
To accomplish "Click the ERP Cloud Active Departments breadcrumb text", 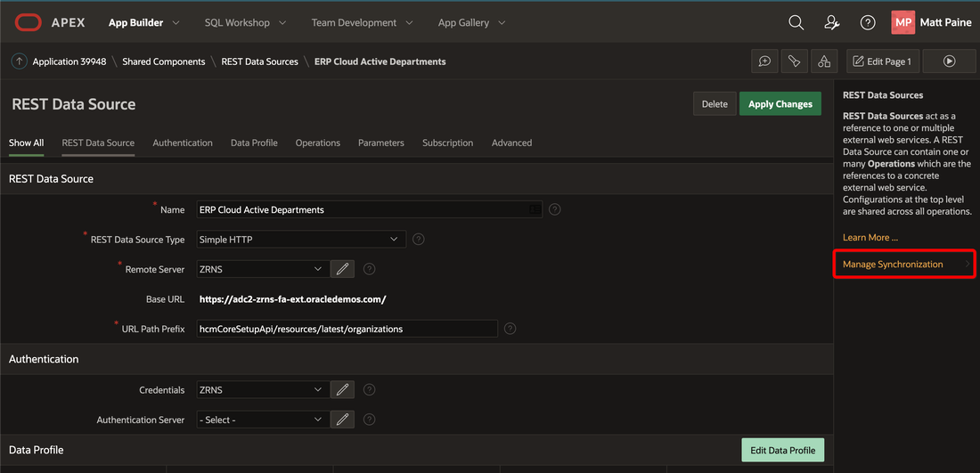I will [380, 61].
